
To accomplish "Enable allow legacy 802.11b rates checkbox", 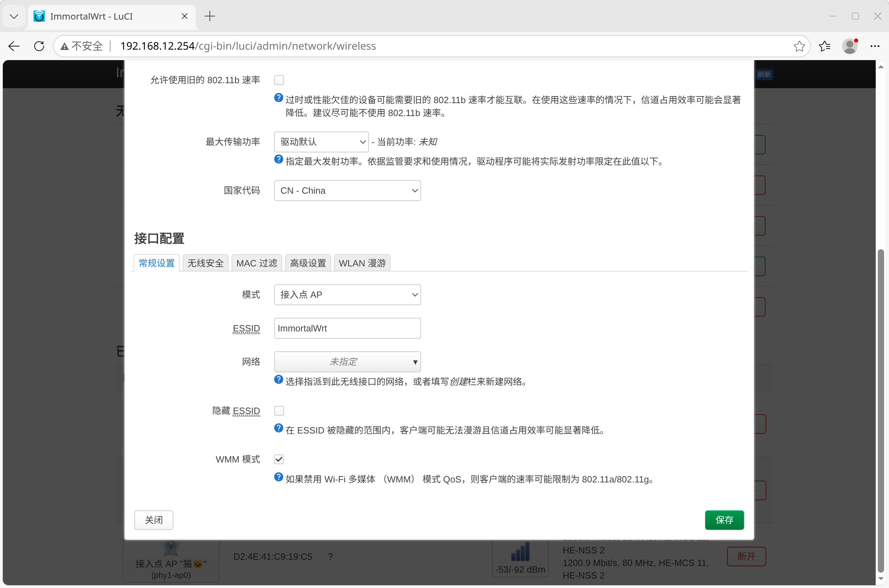I will coord(279,80).
